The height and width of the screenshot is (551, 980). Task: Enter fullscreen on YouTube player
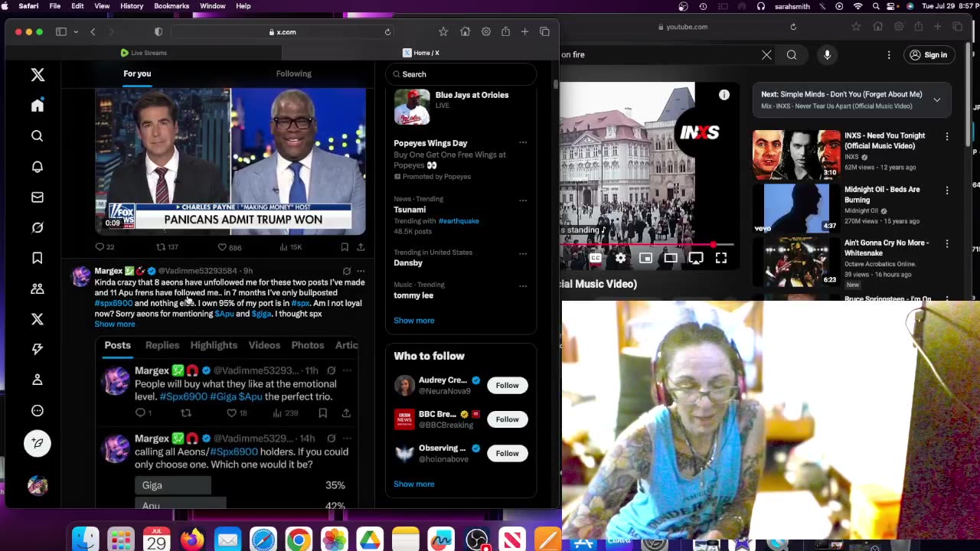721,259
